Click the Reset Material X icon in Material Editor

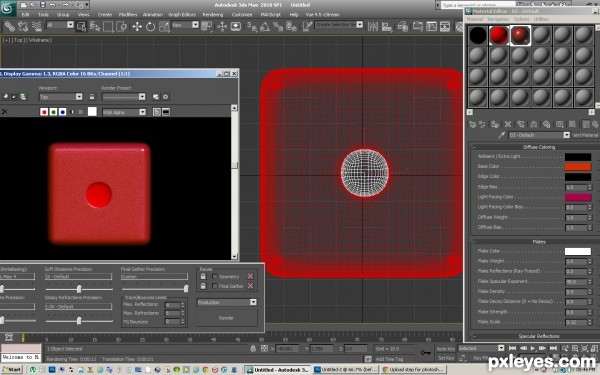(508, 124)
